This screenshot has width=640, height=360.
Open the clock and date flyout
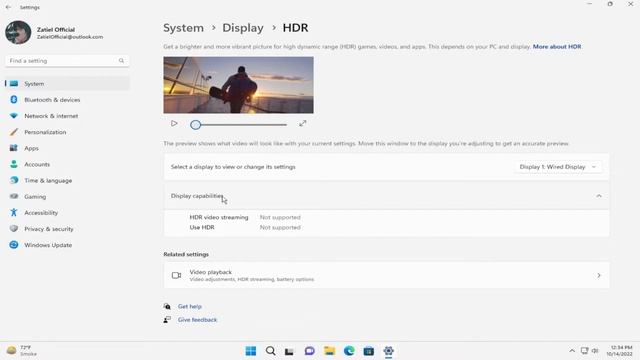tap(619, 351)
